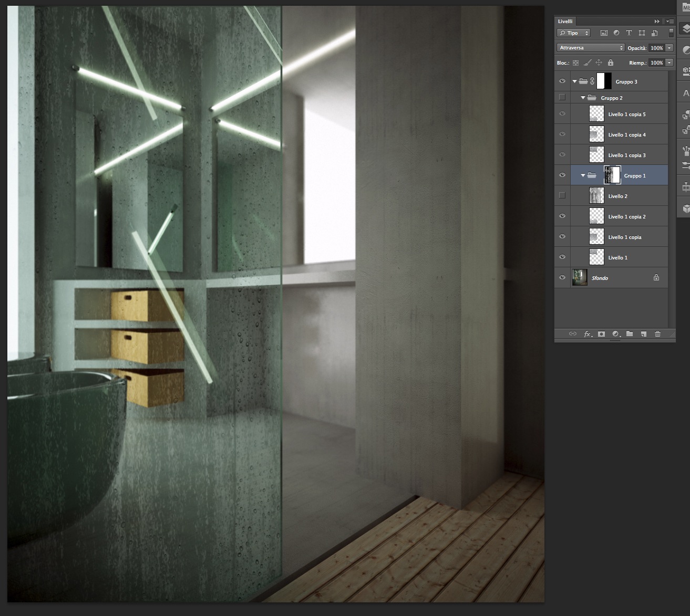The image size is (690, 616).
Task: Click the new group folder icon
Action: 630,334
